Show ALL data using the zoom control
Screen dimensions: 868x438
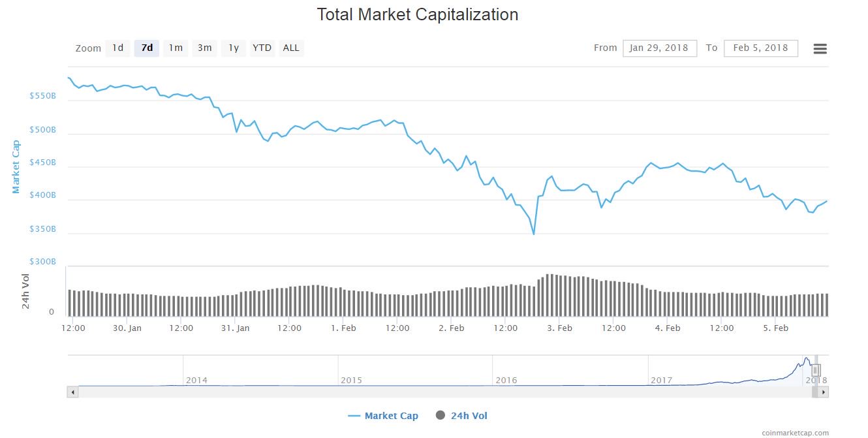tap(290, 48)
